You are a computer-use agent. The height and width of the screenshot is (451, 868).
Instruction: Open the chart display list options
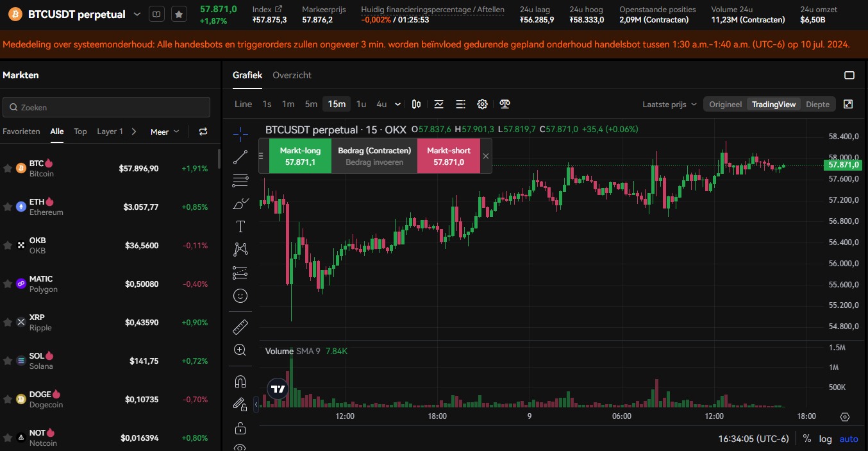[x=460, y=104]
